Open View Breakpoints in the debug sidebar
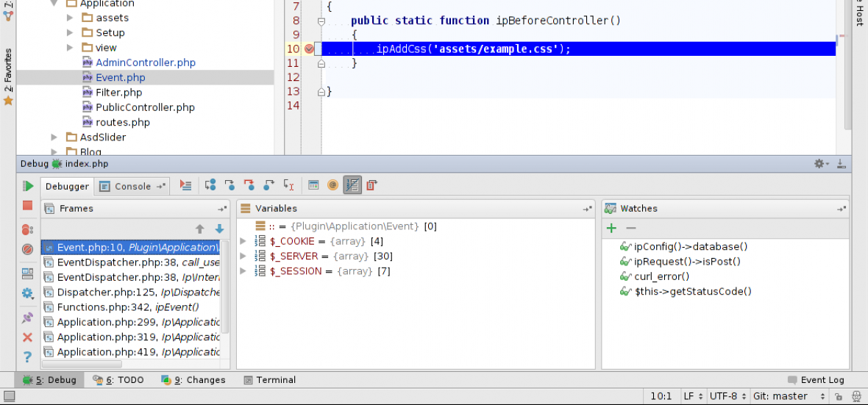 (27, 229)
